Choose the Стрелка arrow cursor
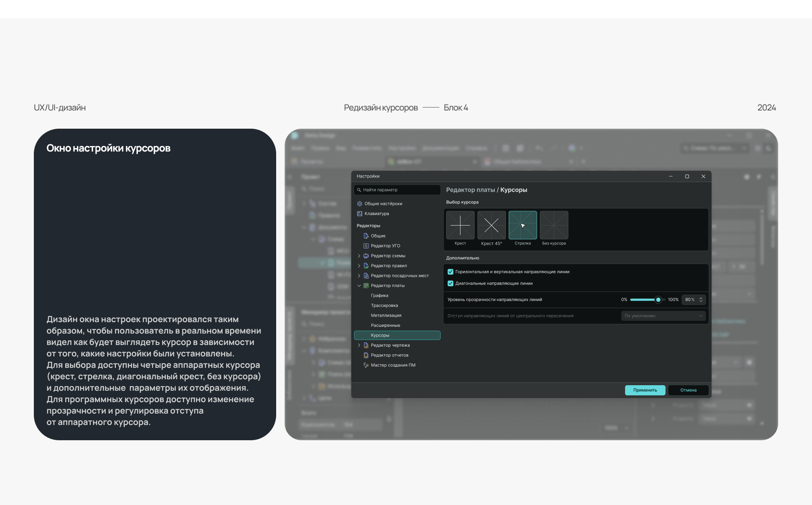Screen dimensions: 812x505 (x=523, y=225)
